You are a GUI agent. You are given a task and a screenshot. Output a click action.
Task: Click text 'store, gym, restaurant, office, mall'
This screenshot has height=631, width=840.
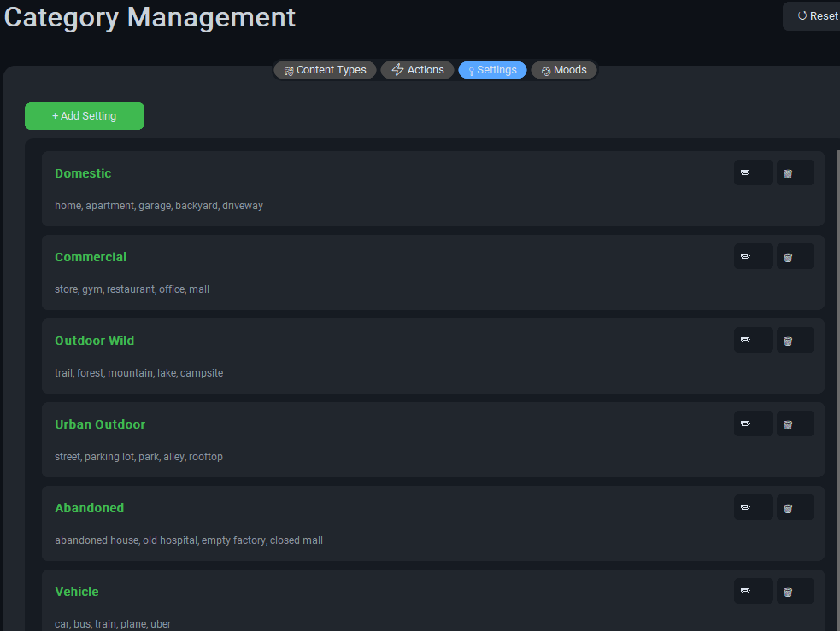click(132, 289)
